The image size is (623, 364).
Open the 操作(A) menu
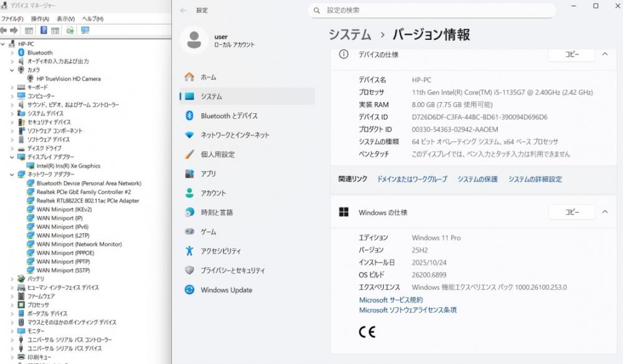[x=40, y=19]
